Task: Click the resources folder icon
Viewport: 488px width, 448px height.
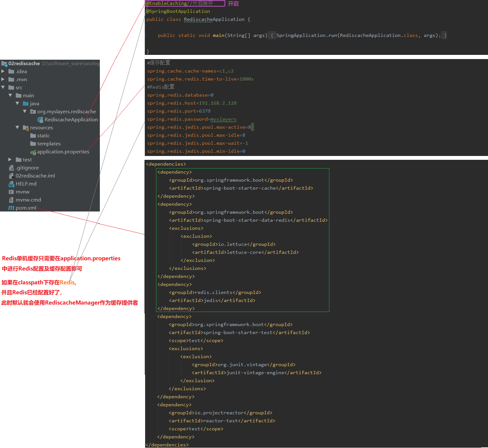Action: pyautogui.click(x=26, y=128)
